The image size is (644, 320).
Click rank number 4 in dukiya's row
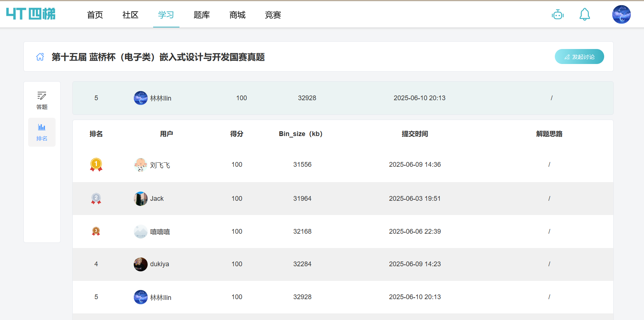click(x=96, y=264)
